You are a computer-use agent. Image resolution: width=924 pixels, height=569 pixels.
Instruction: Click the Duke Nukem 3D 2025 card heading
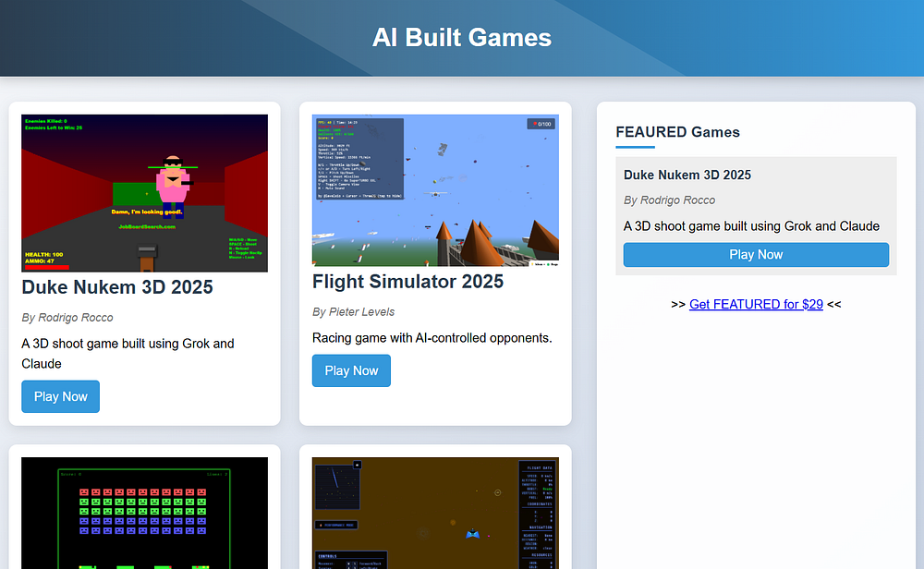(x=117, y=287)
